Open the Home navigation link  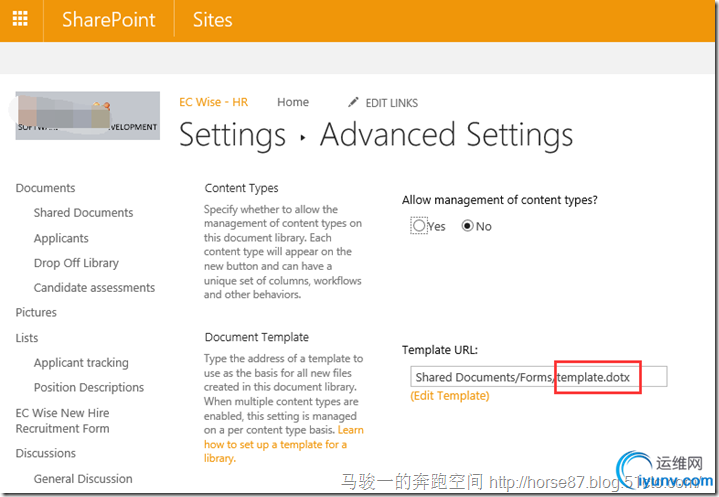[293, 102]
